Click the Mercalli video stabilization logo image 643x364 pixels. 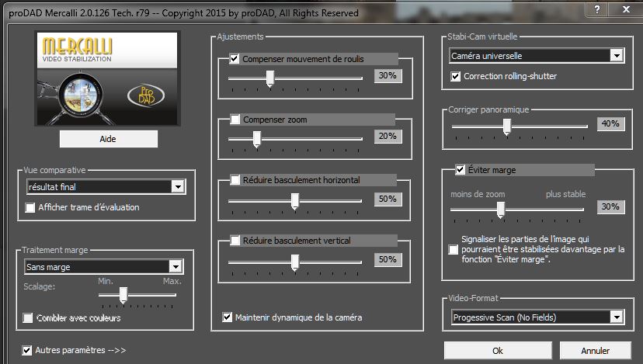click(107, 78)
